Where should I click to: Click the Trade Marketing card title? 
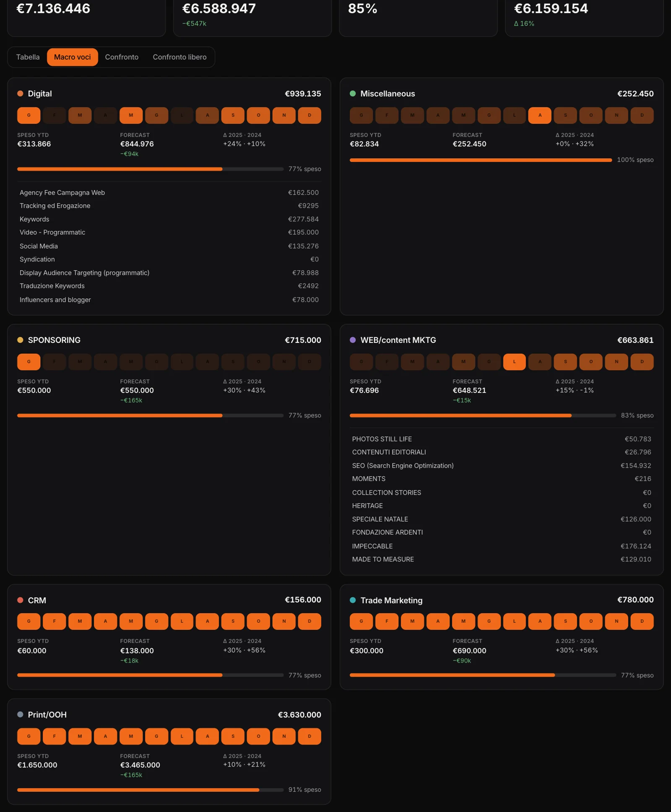[391, 601]
